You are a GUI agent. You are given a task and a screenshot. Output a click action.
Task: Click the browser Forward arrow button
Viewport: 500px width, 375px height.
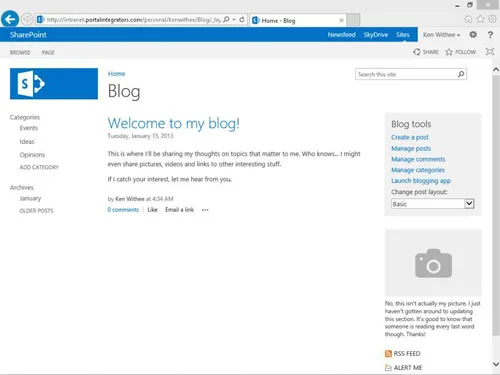point(27,19)
